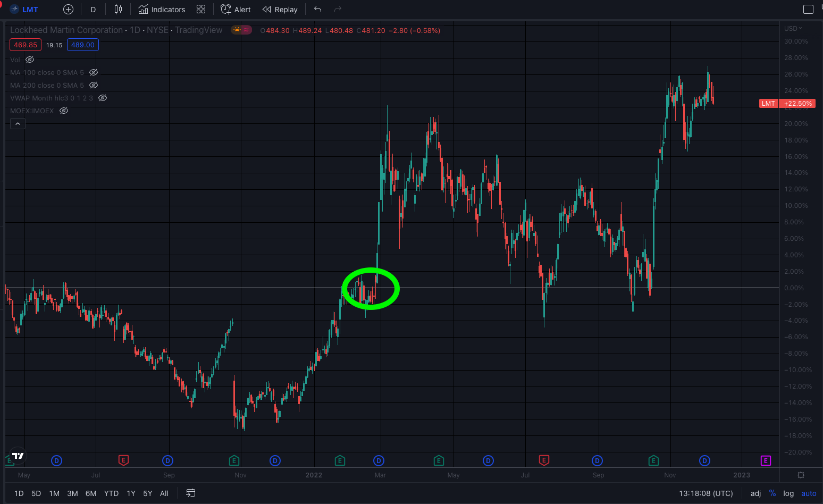Open the Indicators dialog

[162, 10]
